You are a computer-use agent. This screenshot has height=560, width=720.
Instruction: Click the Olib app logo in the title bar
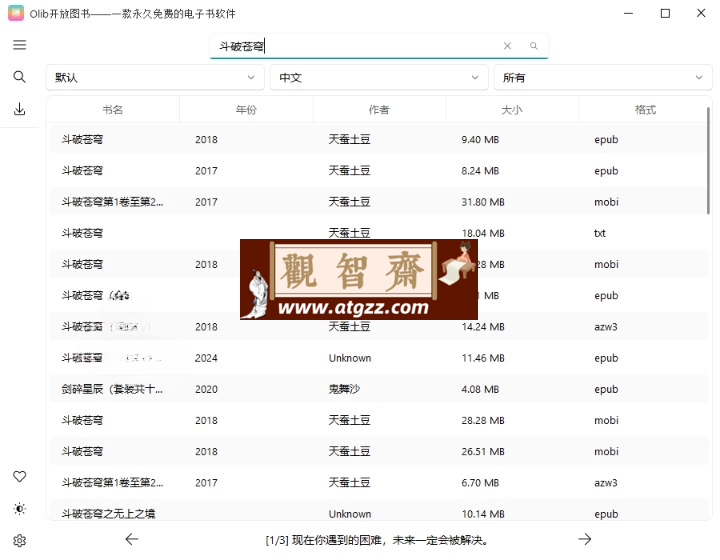click(16, 13)
